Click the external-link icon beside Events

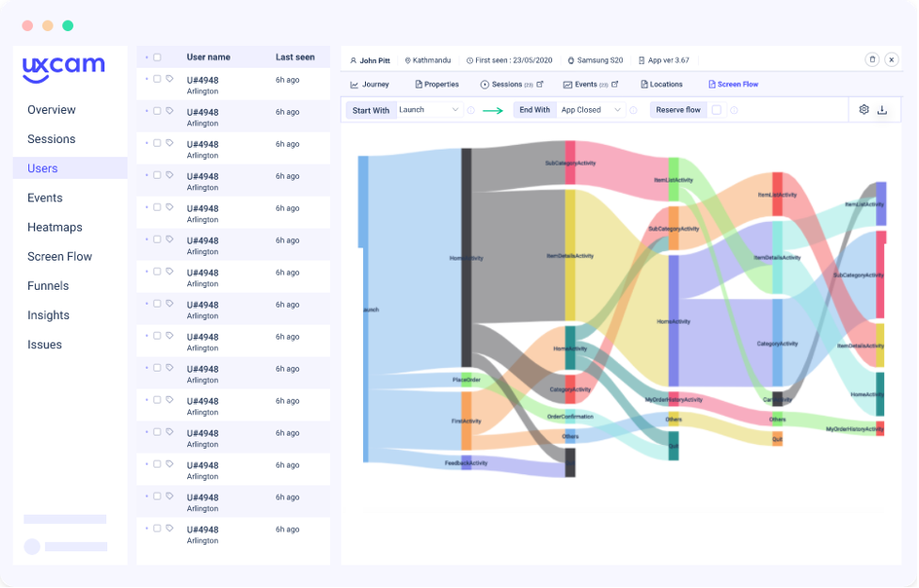(x=615, y=85)
